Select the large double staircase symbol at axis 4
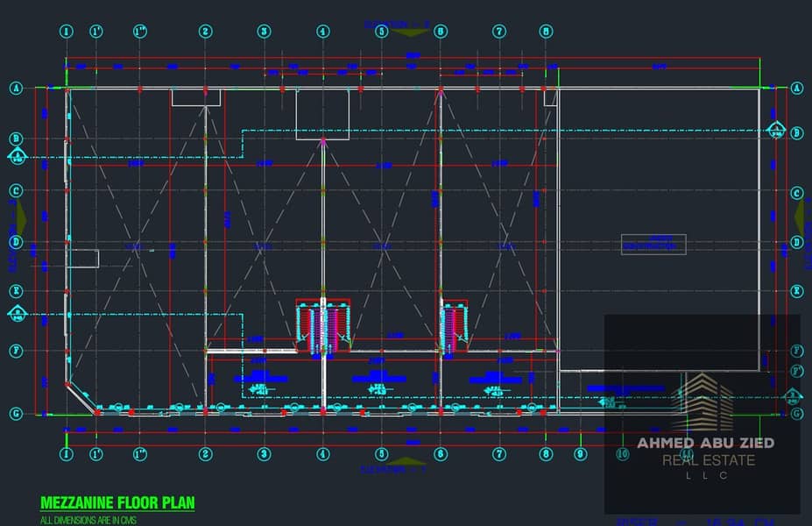Image resolution: width=812 pixels, height=526 pixels. (x=323, y=326)
